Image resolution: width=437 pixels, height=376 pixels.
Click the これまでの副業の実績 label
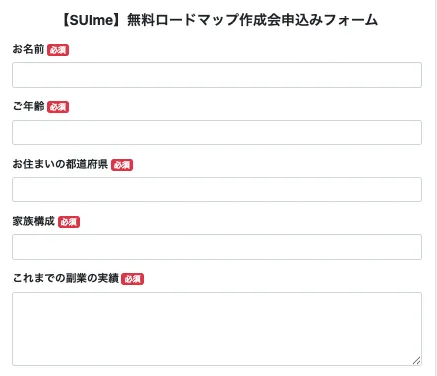tap(66, 278)
